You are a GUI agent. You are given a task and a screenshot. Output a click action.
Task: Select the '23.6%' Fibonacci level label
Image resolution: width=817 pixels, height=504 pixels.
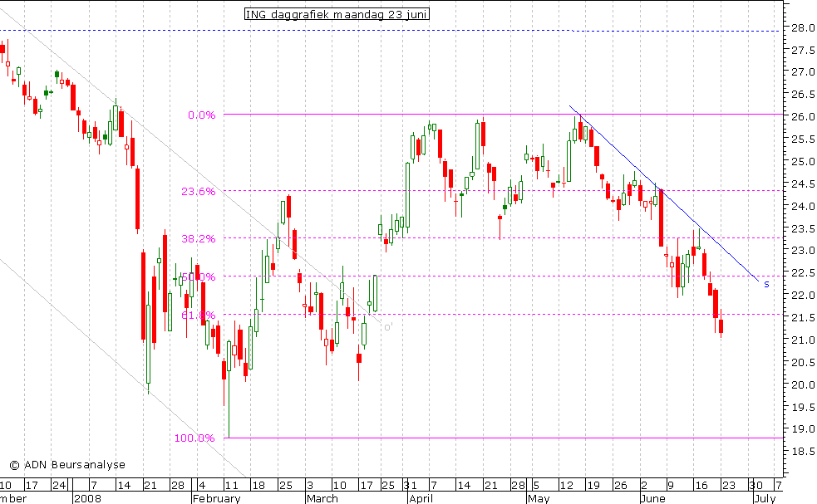click(x=198, y=192)
